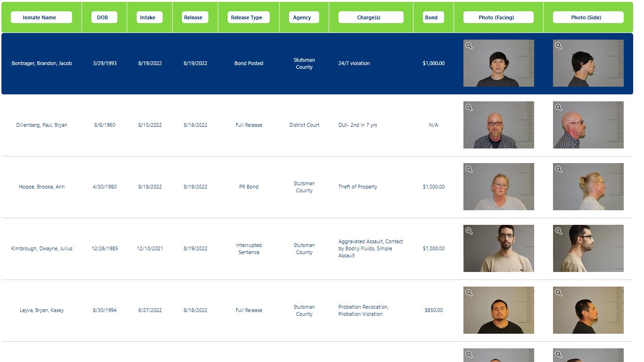Viewport: 644px width, 362px height.
Task: Click Probation Revocation charge text
Action: pos(363,310)
